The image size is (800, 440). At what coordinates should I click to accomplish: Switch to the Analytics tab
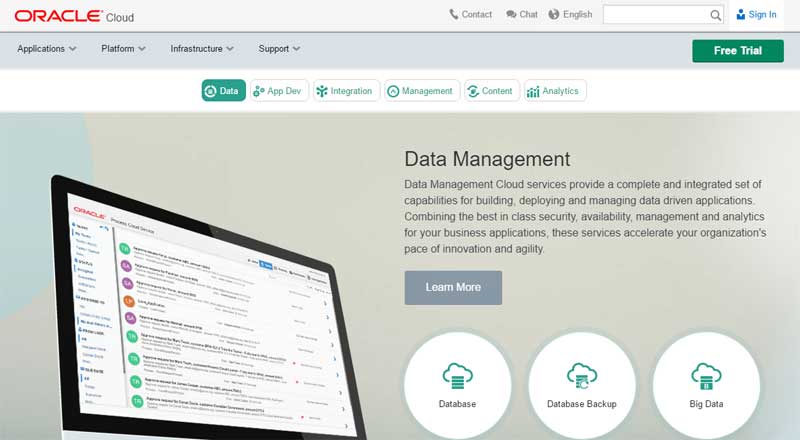pyautogui.click(x=555, y=90)
